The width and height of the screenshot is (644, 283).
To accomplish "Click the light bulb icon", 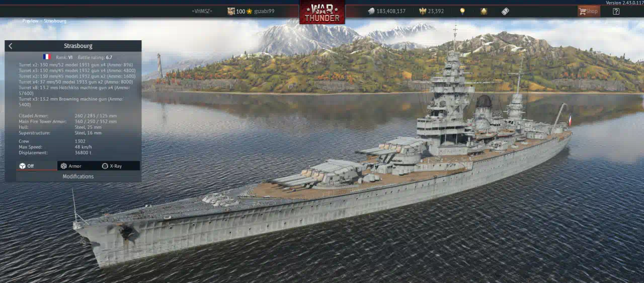I will point(462,11).
